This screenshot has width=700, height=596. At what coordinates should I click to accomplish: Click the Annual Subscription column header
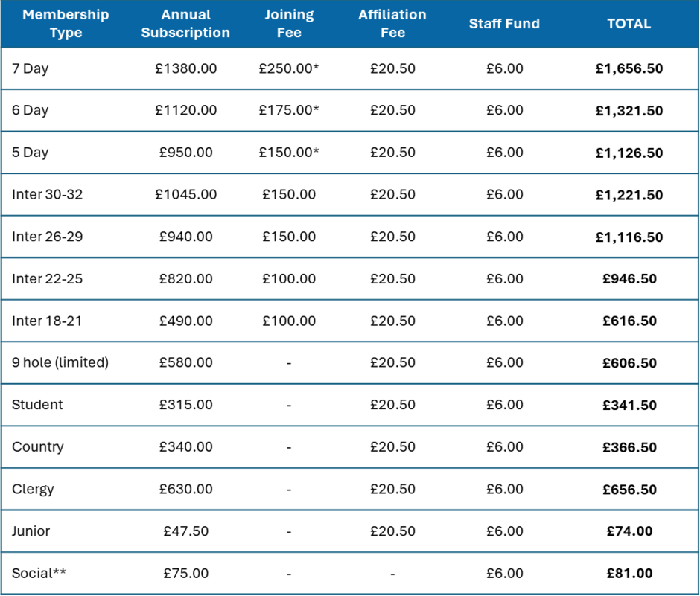185,24
